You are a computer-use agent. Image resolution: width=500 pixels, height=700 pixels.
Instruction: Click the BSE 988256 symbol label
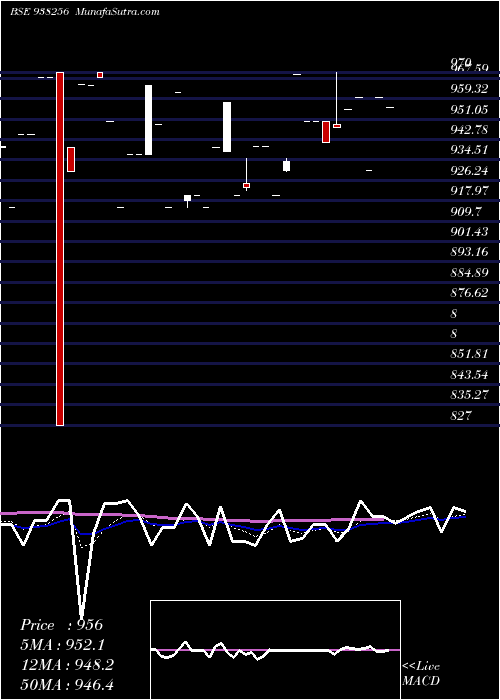pos(39,12)
